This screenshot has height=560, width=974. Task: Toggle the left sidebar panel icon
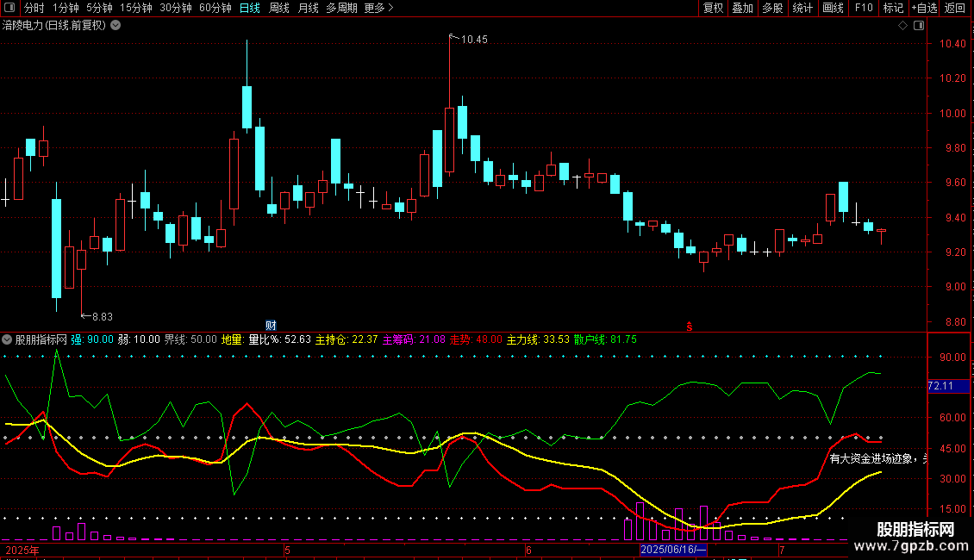(9, 8)
